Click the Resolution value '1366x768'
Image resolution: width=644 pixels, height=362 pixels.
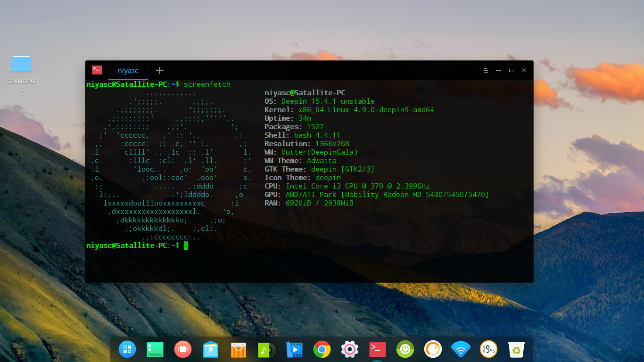coord(332,144)
